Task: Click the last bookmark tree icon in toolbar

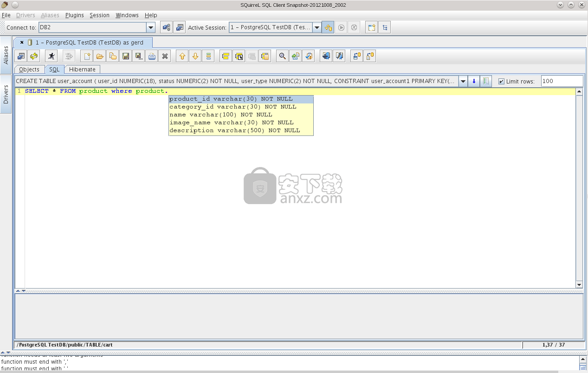Action: (x=370, y=56)
